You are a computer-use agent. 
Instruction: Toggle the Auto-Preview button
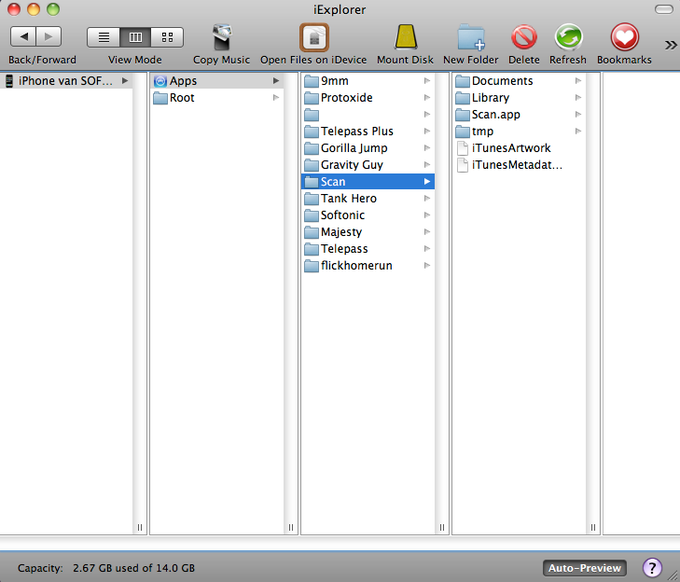[x=585, y=568]
